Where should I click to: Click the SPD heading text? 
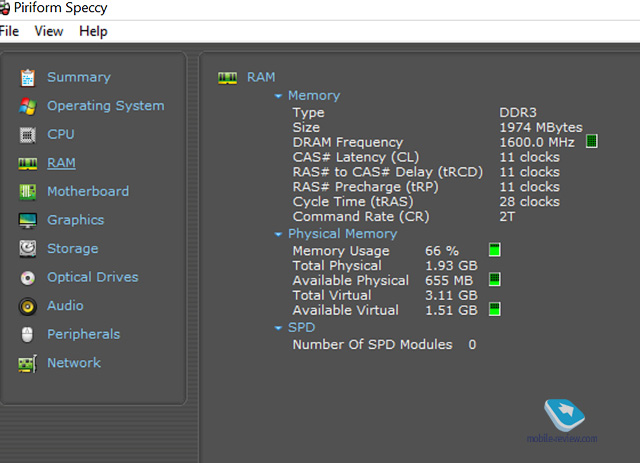(302, 327)
